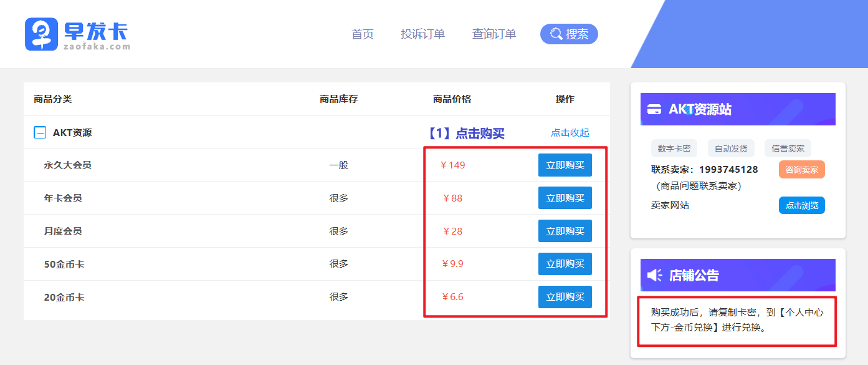Purchase 月度会员 via 立即购买

click(565, 231)
